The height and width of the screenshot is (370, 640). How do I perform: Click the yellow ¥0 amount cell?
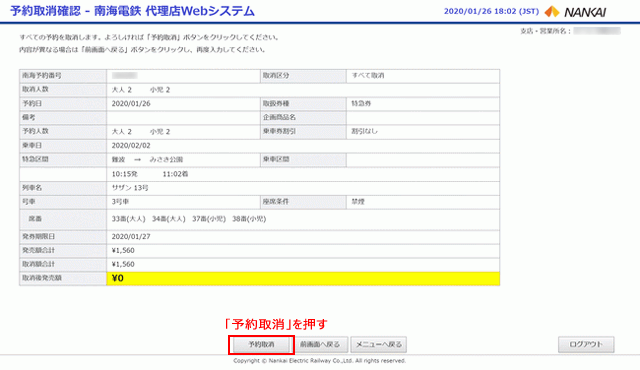tap(303, 278)
